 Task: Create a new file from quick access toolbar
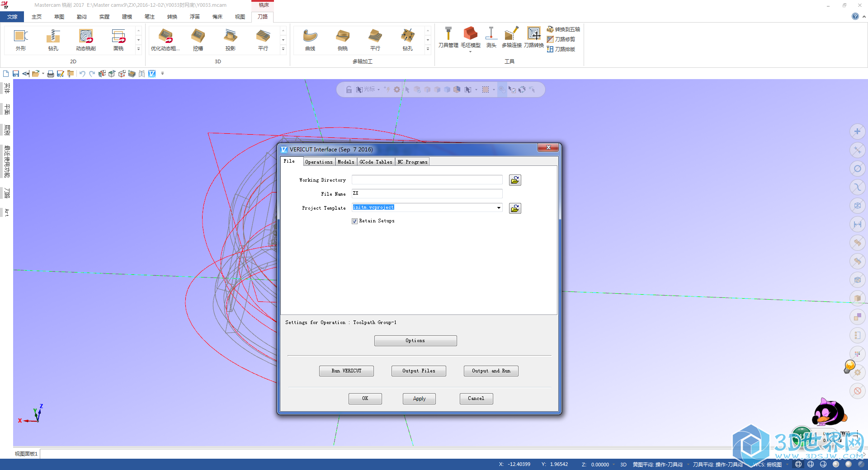coord(6,74)
